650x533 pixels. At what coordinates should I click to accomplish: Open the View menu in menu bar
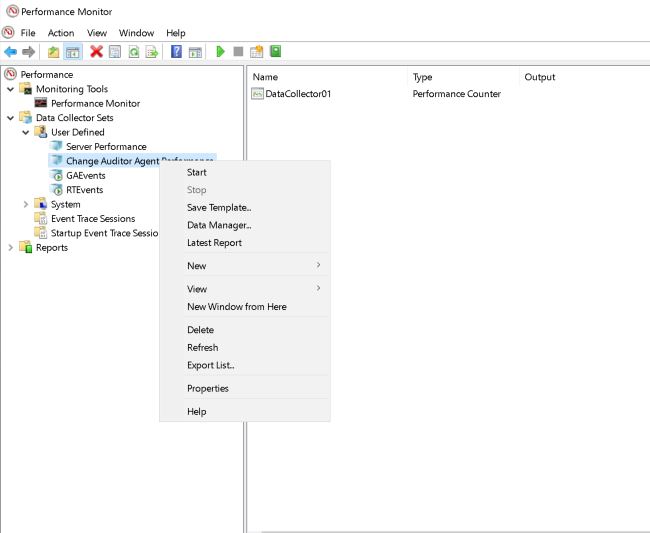[97, 33]
